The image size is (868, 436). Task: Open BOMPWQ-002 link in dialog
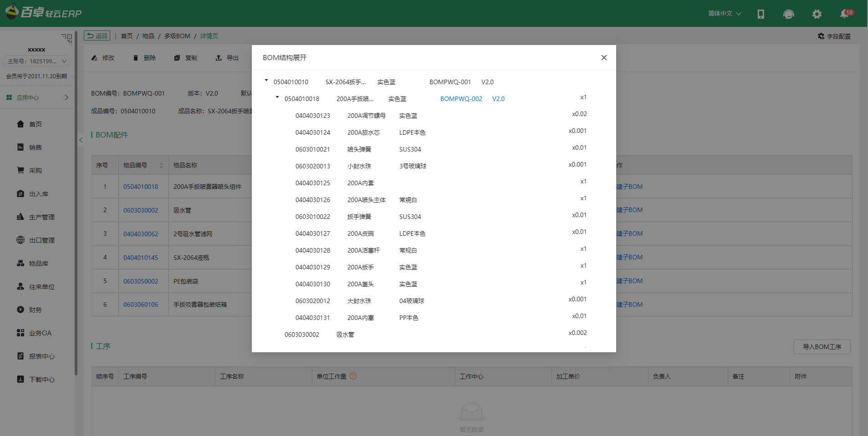461,99
